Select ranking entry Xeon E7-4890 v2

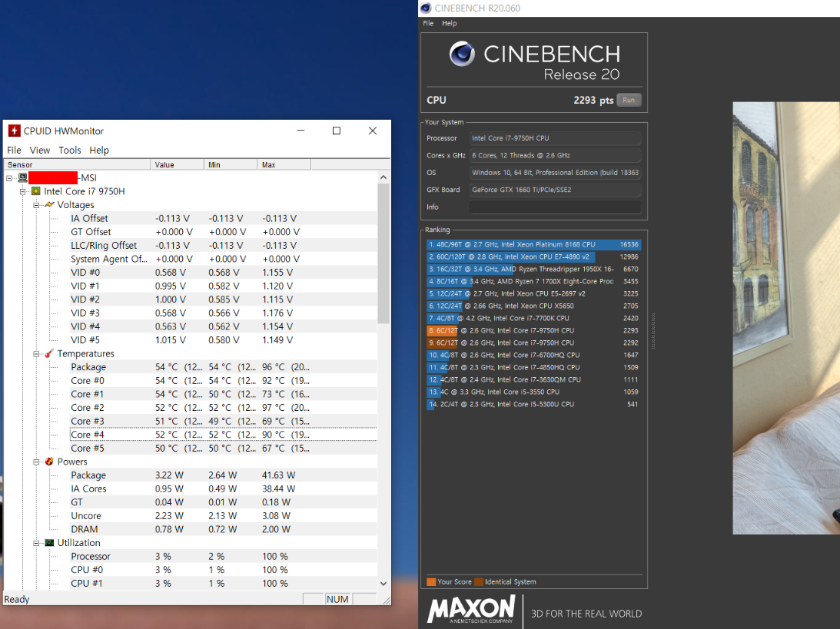coord(533,257)
